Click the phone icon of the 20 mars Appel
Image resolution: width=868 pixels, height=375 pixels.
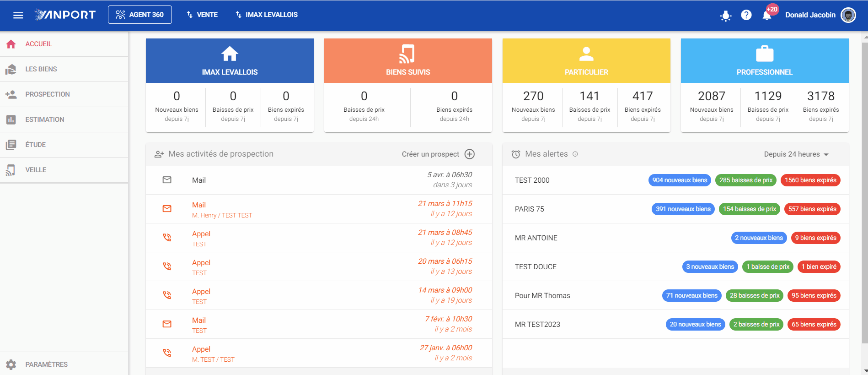pyautogui.click(x=167, y=266)
